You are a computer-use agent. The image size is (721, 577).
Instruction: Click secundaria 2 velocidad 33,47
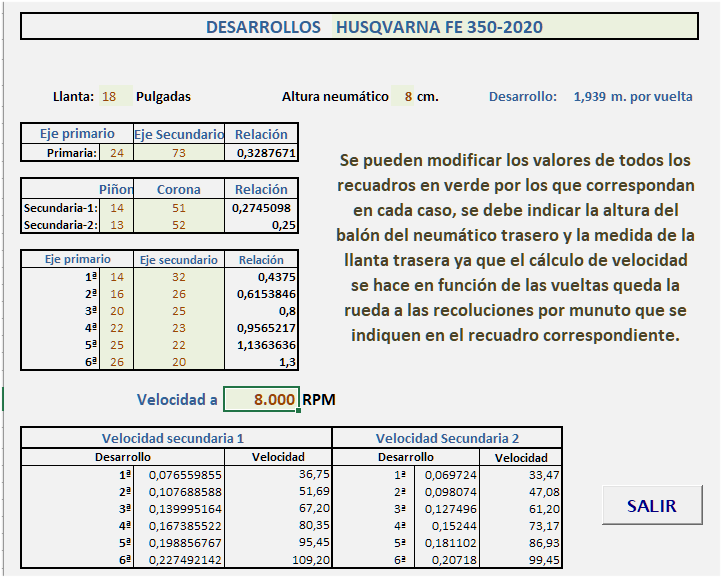point(544,475)
